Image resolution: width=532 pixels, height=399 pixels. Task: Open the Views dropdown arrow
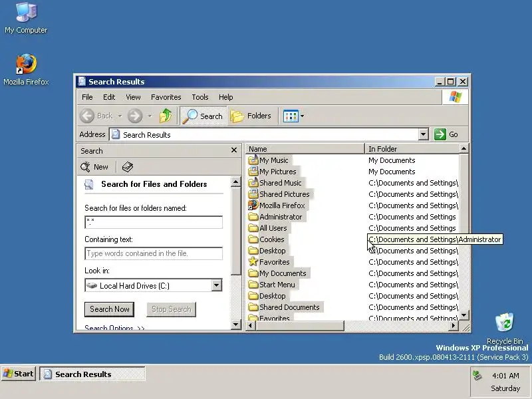pyautogui.click(x=303, y=116)
